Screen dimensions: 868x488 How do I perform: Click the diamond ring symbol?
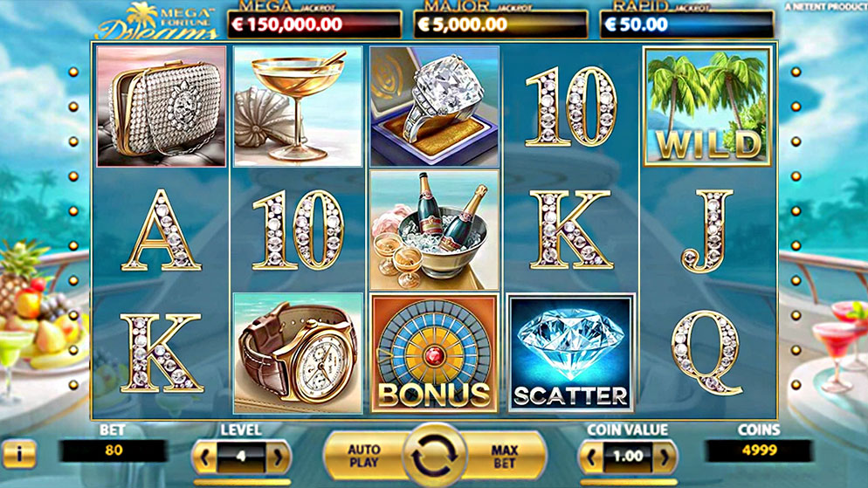tap(435, 107)
